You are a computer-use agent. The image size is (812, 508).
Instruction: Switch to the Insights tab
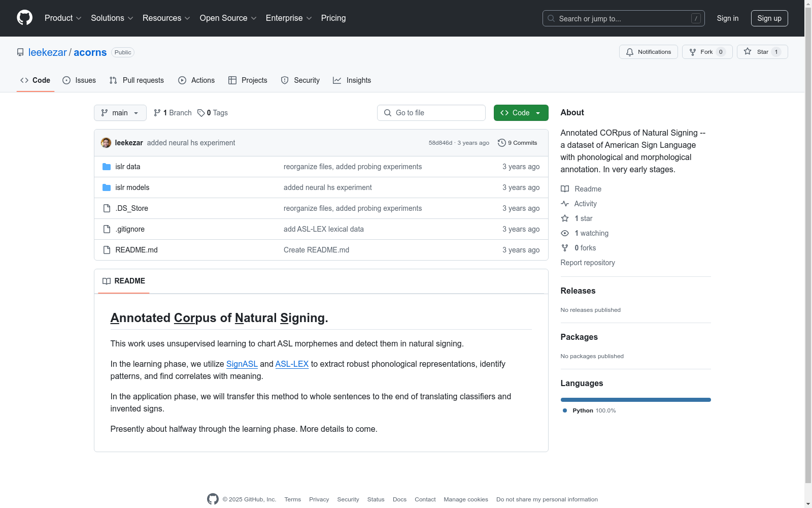[x=352, y=80]
